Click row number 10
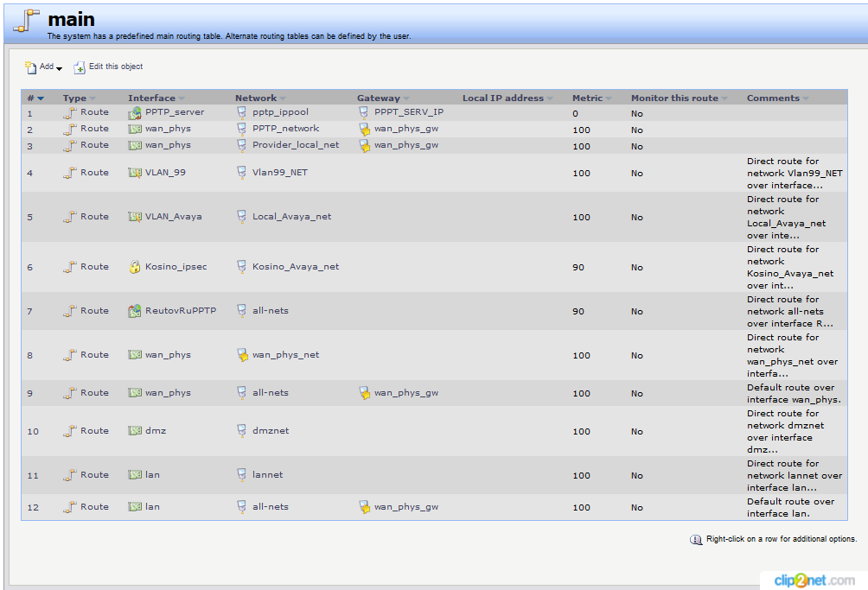Screen dimensions: 868x590 (33, 431)
